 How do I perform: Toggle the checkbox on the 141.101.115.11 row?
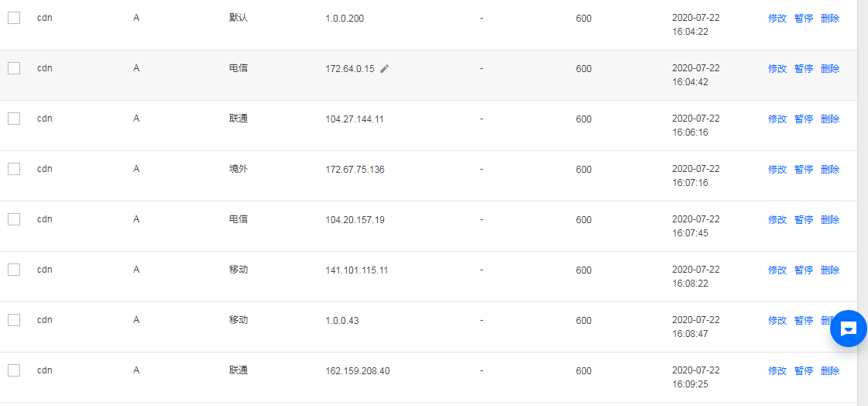(14, 270)
